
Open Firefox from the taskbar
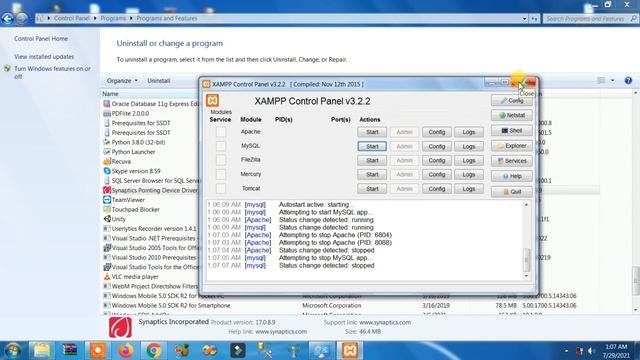(126, 351)
